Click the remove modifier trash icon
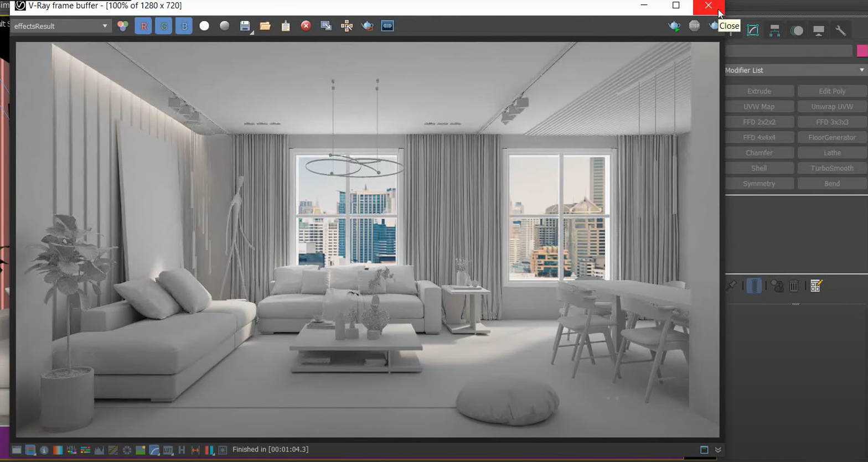This screenshot has height=462, width=868. tap(794, 285)
